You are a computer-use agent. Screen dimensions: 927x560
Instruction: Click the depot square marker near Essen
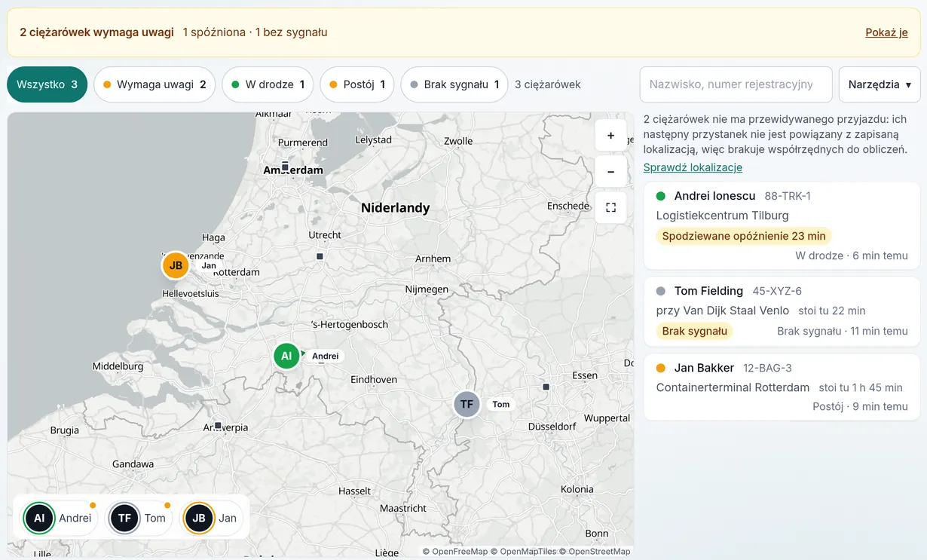(x=546, y=387)
